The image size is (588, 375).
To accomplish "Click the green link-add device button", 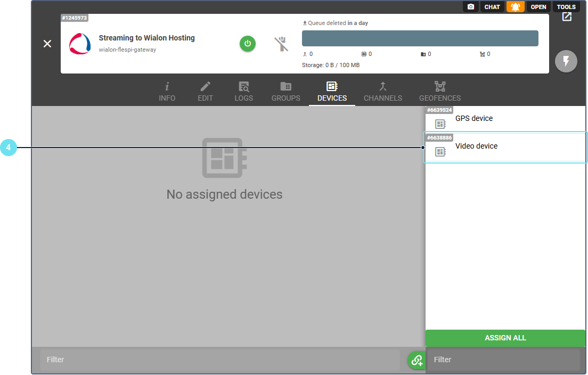I will (416, 360).
